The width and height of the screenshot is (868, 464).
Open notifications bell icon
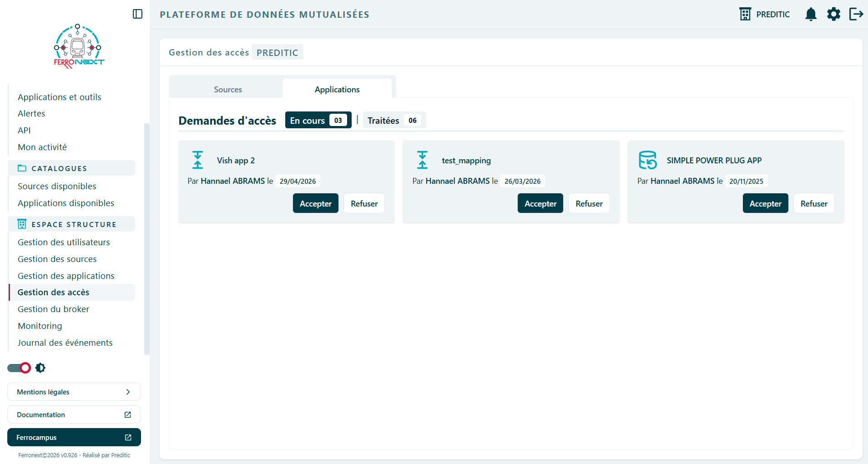coord(811,14)
